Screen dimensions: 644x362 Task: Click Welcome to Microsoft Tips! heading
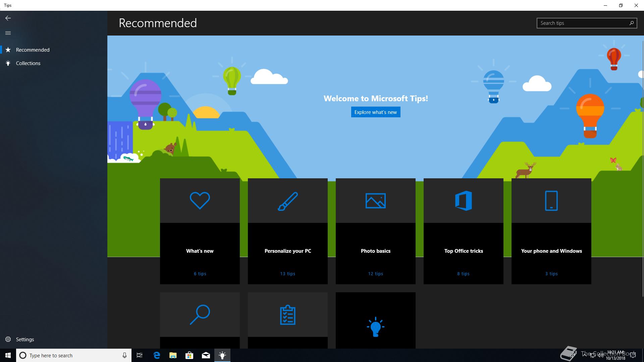(376, 98)
